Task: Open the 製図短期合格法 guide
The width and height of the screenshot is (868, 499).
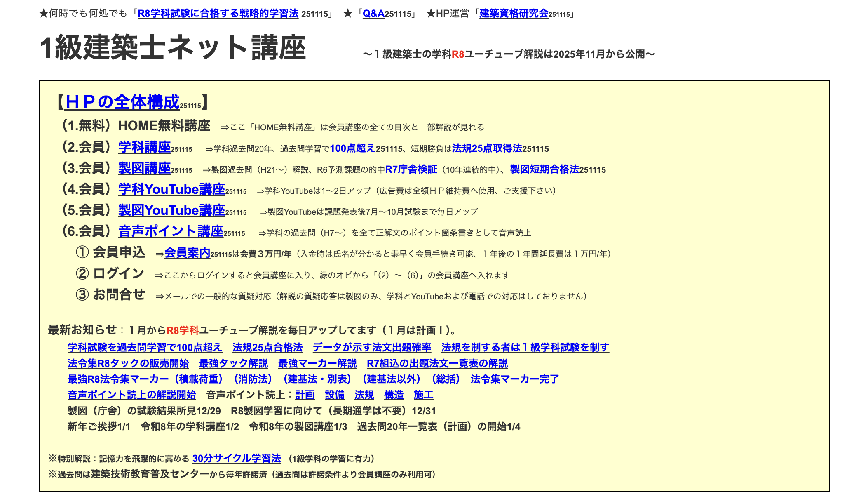Action: pyautogui.click(x=543, y=169)
